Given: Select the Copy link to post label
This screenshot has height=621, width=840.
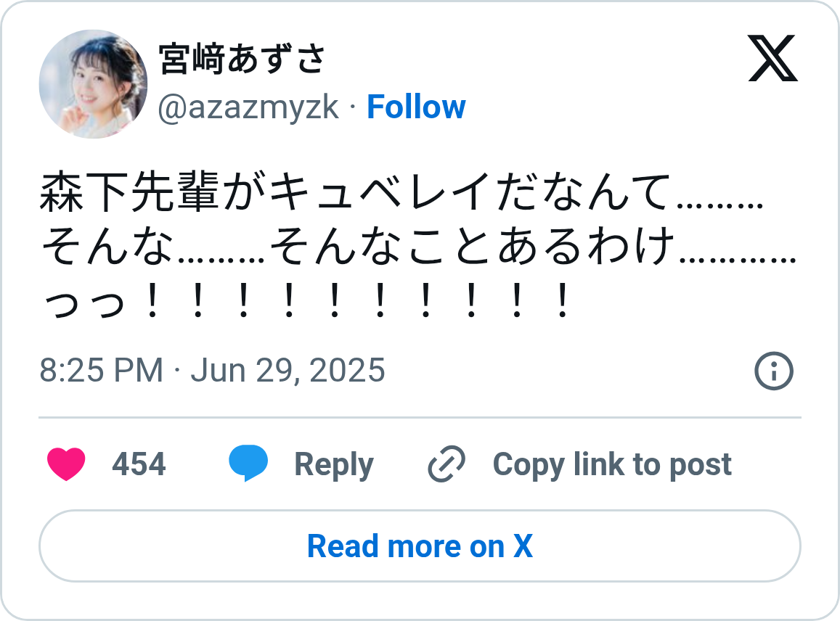Looking at the screenshot, I should click(x=612, y=464).
